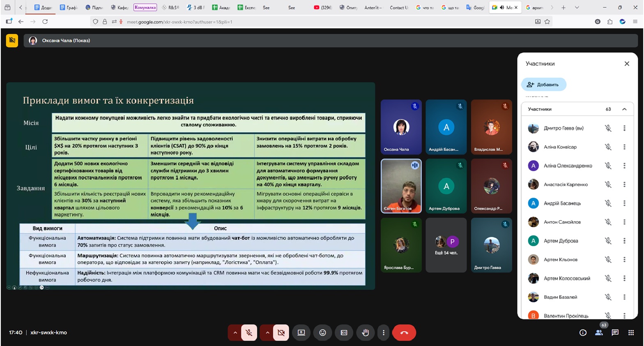Screen dimensions: 644x346
Task: Switch to the YouTube browser tab
Action: [323, 7]
